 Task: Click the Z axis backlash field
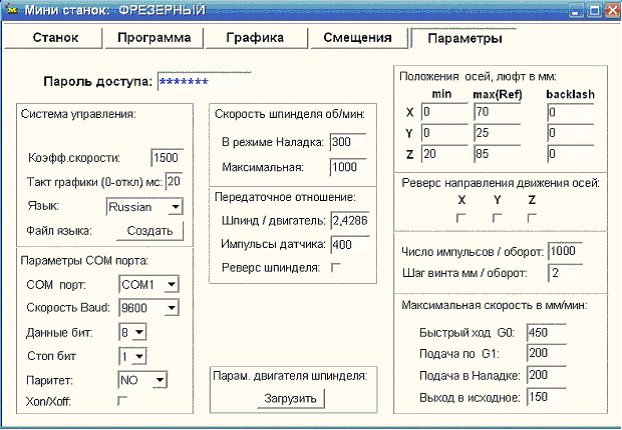click(x=570, y=154)
